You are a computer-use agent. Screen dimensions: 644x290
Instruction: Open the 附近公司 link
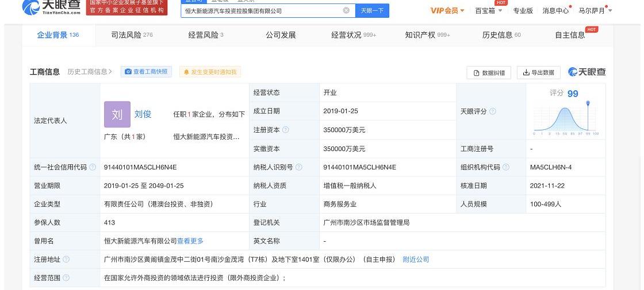tap(416, 259)
